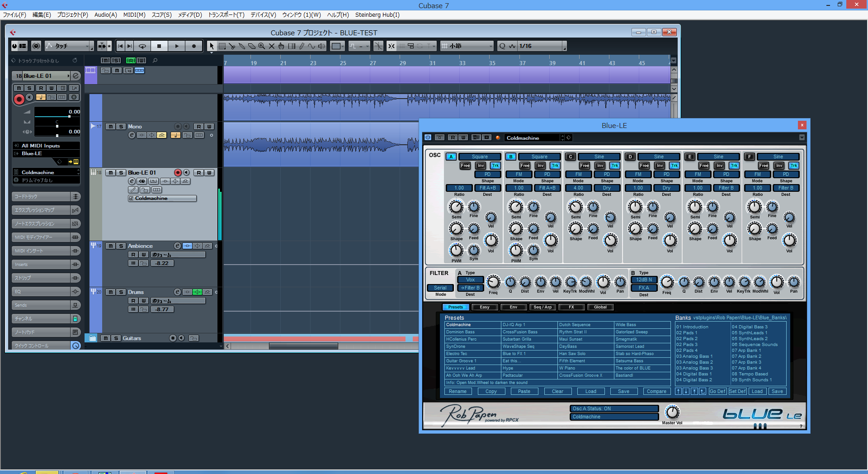Open the Guitars folder track icon
The width and height of the screenshot is (868, 474).
(x=92, y=338)
